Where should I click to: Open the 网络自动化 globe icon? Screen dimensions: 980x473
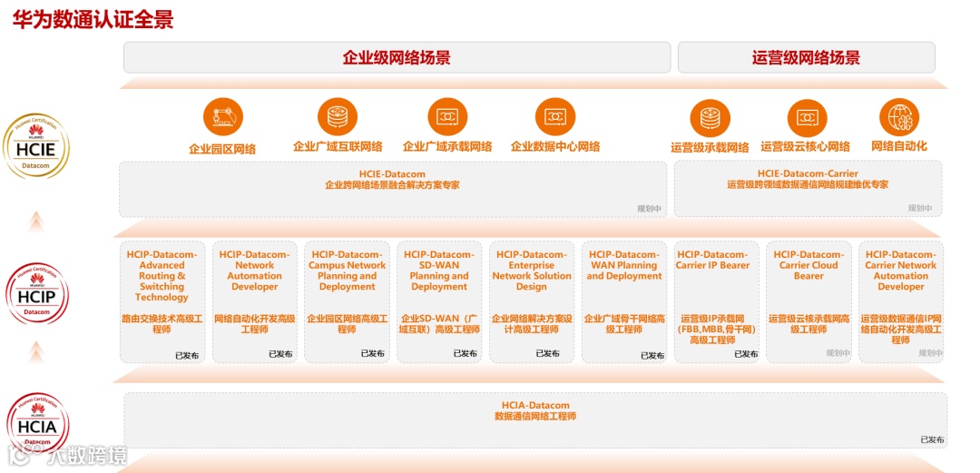899,118
